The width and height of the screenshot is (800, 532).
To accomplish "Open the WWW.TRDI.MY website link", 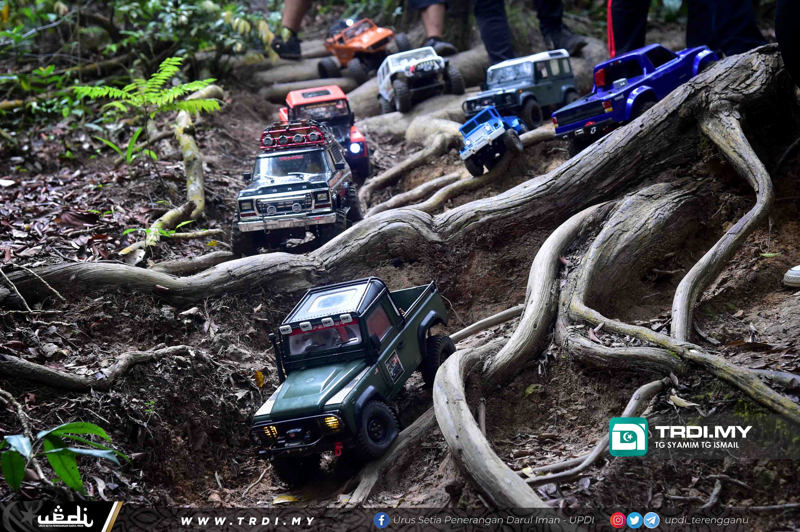I will click(x=248, y=521).
